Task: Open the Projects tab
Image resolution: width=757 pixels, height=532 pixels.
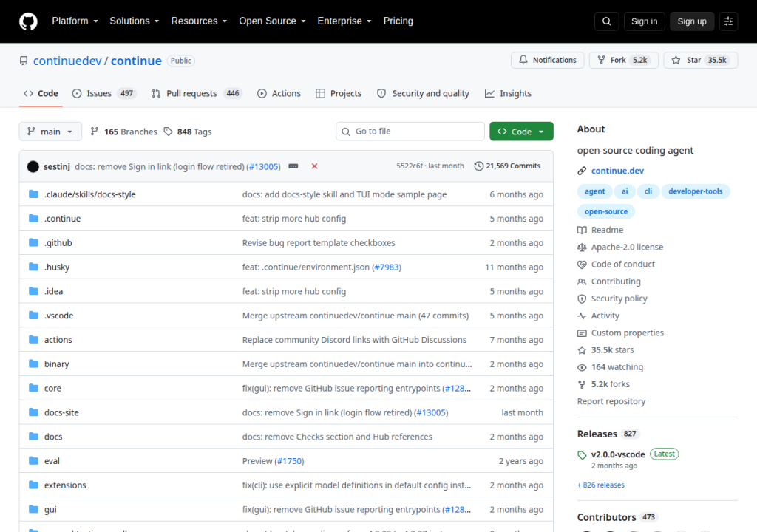Action: point(339,93)
